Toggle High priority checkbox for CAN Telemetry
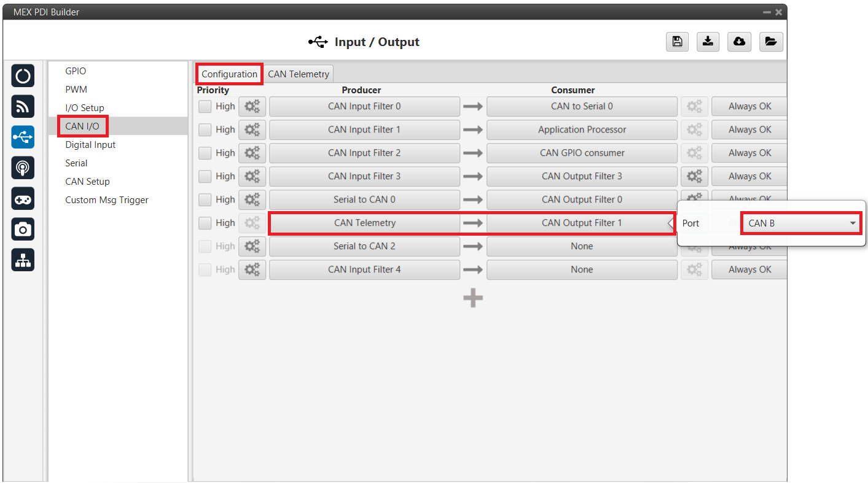The height and width of the screenshot is (483, 868). click(205, 223)
